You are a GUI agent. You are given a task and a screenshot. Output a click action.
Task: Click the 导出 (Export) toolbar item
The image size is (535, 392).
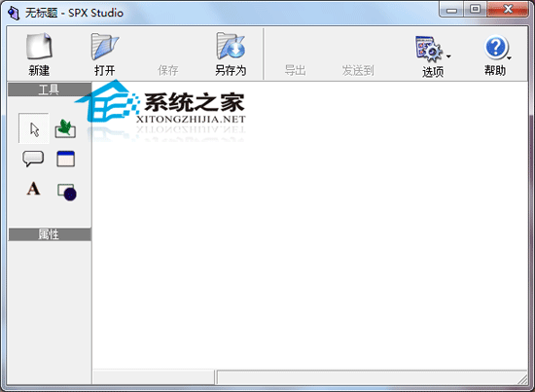pyautogui.click(x=295, y=70)
